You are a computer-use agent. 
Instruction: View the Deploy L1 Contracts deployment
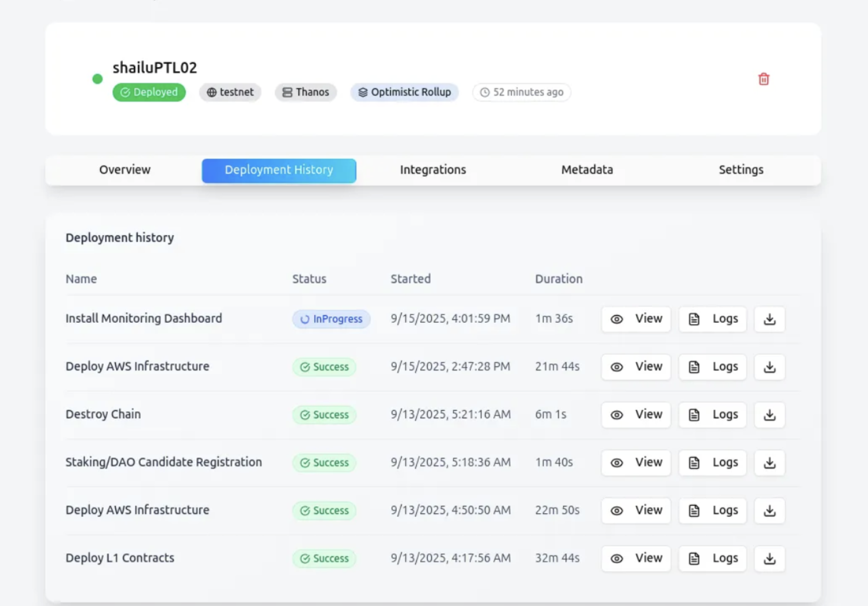click(636, 558)
